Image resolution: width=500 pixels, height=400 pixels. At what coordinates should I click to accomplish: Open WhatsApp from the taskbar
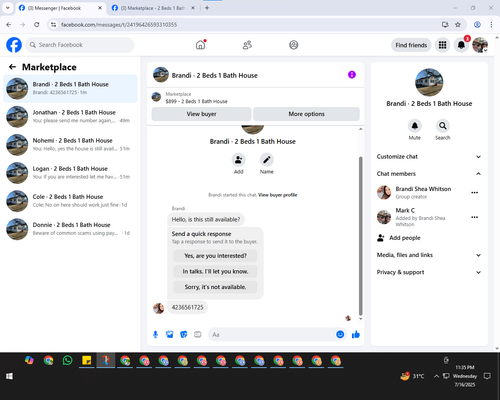click(67, 360)
